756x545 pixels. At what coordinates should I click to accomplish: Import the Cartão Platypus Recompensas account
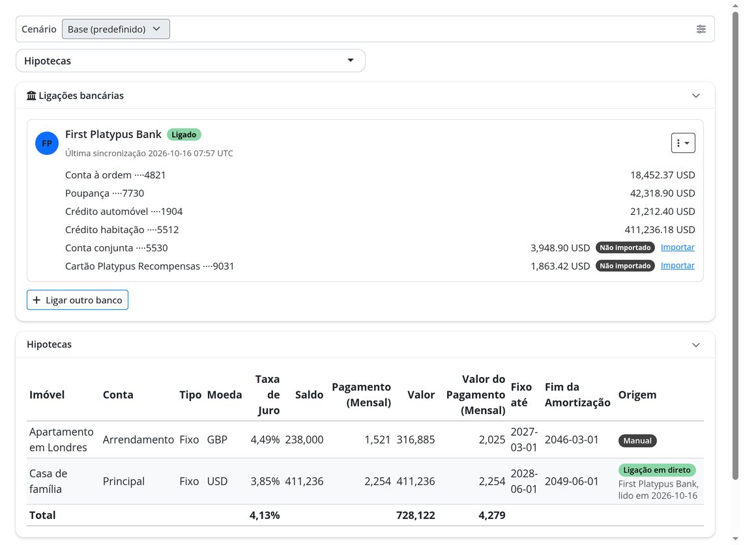click(677, 266)
